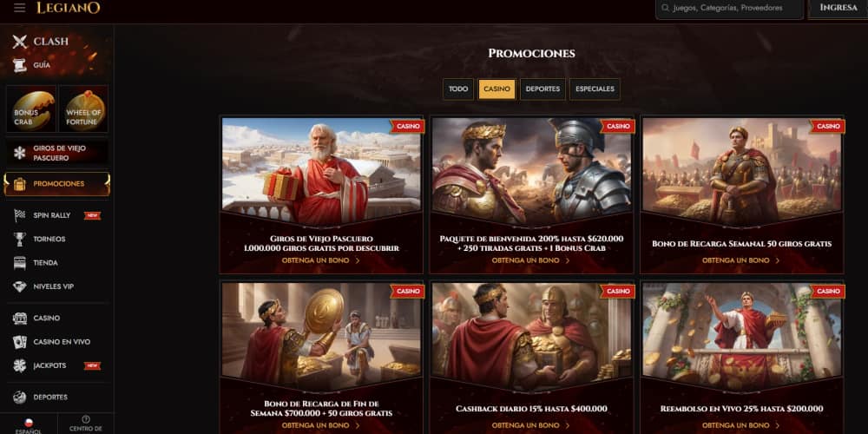This screenshot has height=434, width=868.
Task: Click the Clash crossed swords icon
Action: click(x=20, y=42)
